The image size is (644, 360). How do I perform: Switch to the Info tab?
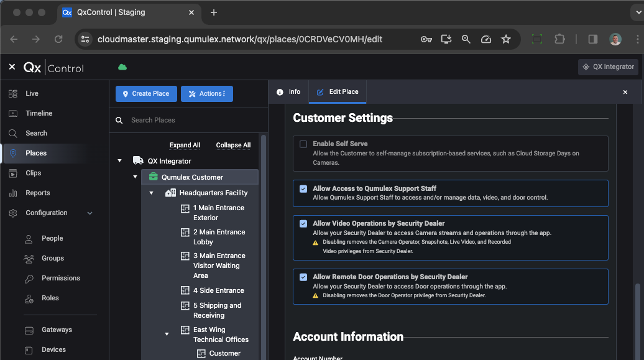[288, 91]
